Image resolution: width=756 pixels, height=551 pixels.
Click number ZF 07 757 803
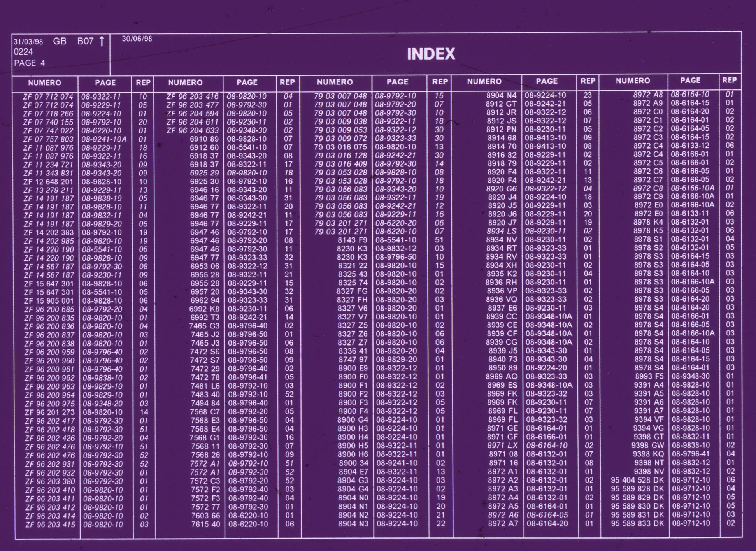pyautogui.click(x=48, y=139)
